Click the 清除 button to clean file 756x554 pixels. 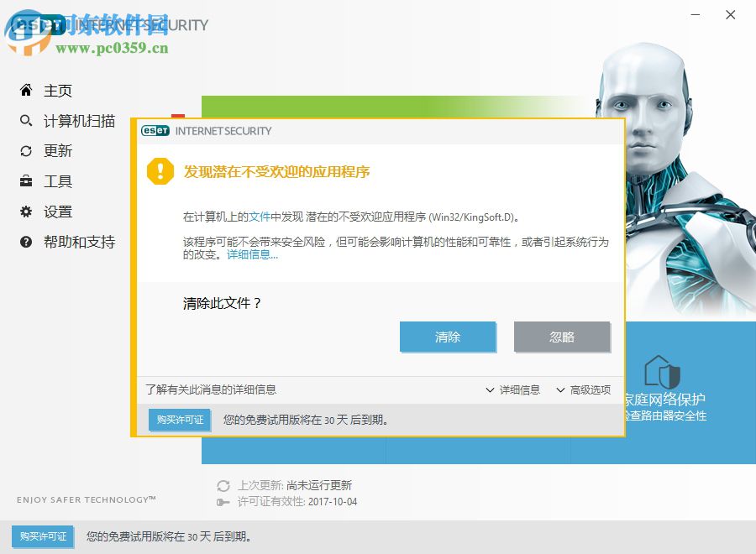point(448,337)
